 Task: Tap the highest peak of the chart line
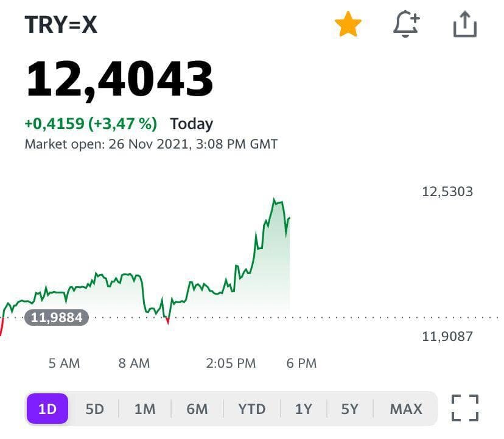click(275, 200)
